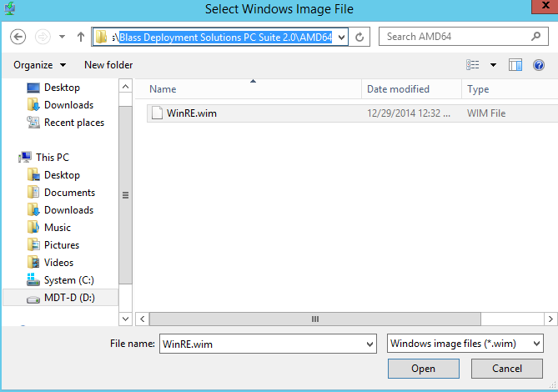Refresh the AMD64 folder view

359,37
